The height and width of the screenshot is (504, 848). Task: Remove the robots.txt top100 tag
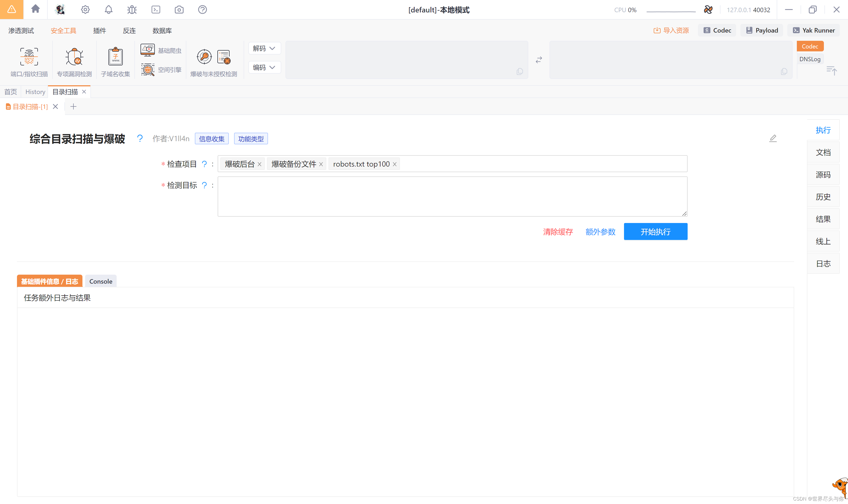(x=395, y=164)
